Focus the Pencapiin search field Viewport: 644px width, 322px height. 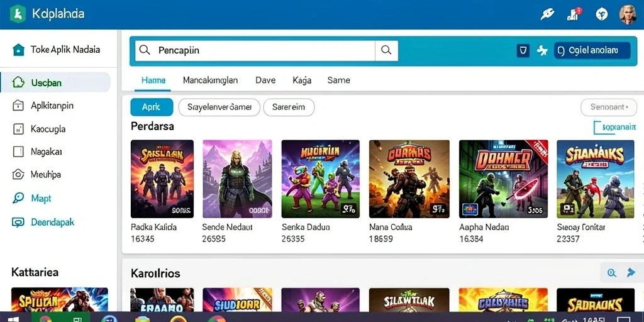(x=255, y=50)
